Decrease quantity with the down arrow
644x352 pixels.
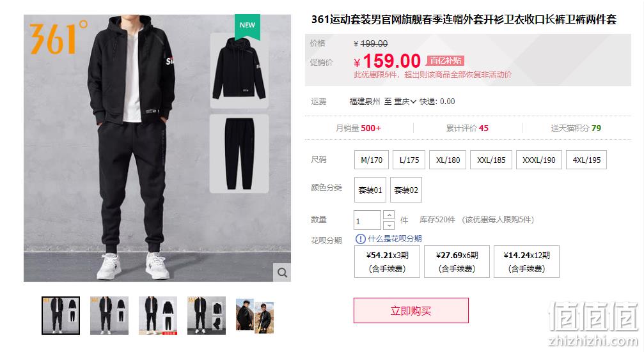pyautogui.click(x=389, y=226)
